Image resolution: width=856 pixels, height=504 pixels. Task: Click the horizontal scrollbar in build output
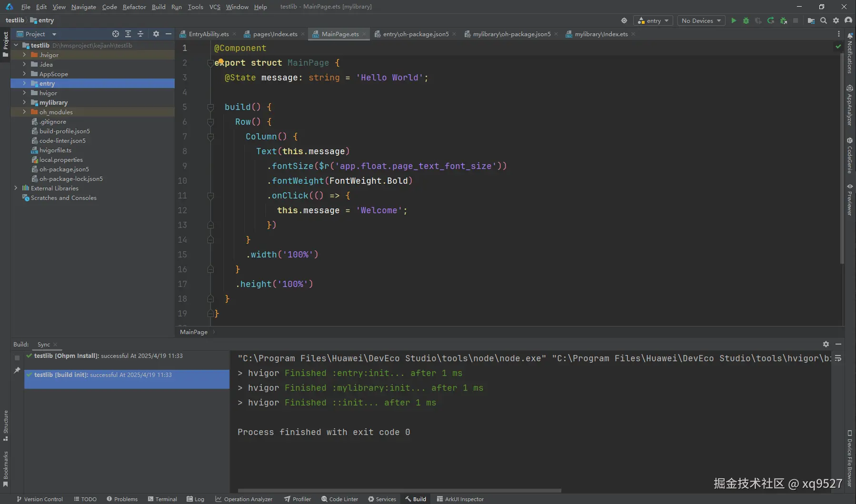click(399, 490)
